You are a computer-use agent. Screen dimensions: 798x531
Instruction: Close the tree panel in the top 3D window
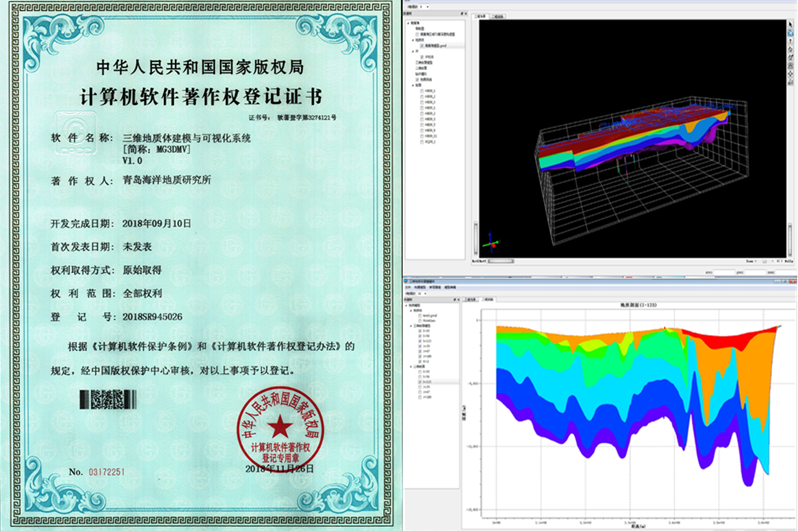tap(466, 14)
